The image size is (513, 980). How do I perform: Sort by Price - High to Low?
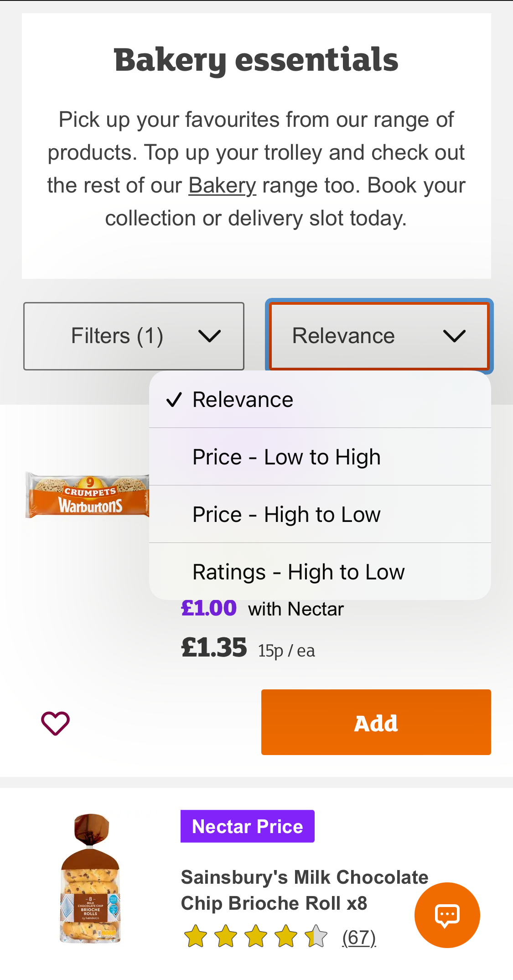click(x=286, y=515)
